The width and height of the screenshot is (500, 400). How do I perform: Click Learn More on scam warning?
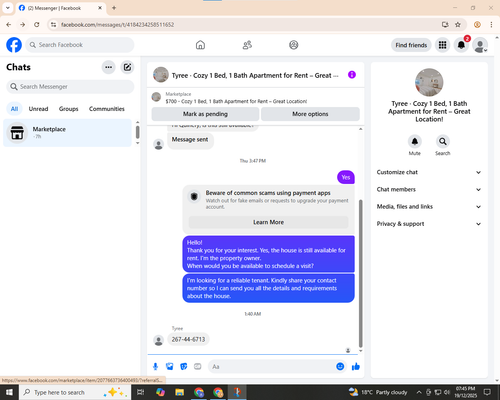tap(268, 222)
